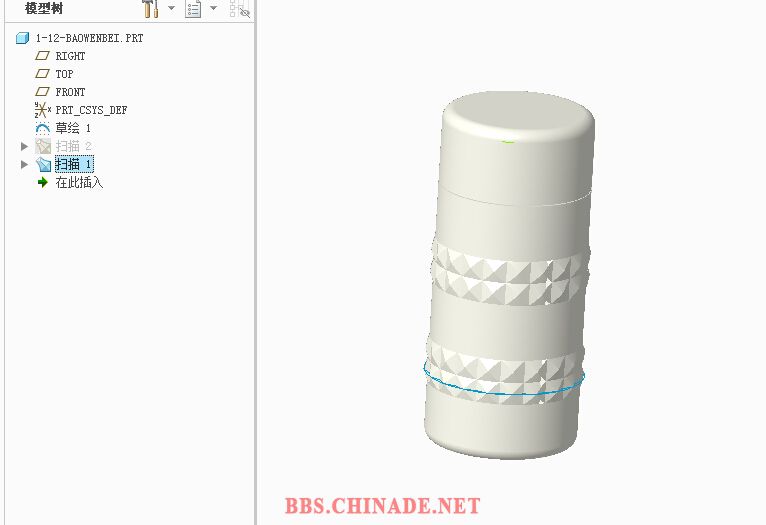Select the greyed 扫描 2 label
The image size is (766, 525).
[x=73, y=146]
